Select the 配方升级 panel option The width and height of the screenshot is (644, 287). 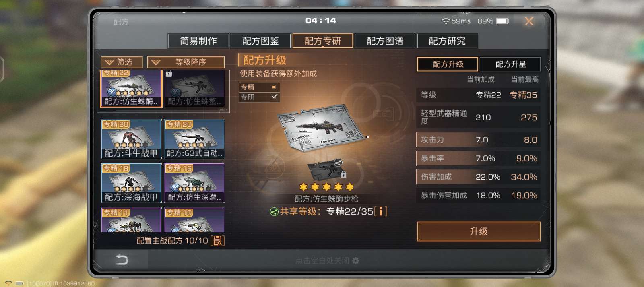point(448,64)
